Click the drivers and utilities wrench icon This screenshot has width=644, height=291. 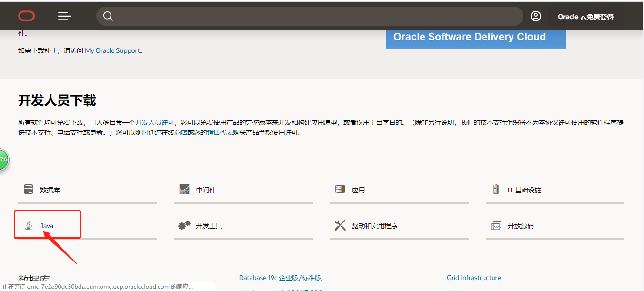pos(340,225)
